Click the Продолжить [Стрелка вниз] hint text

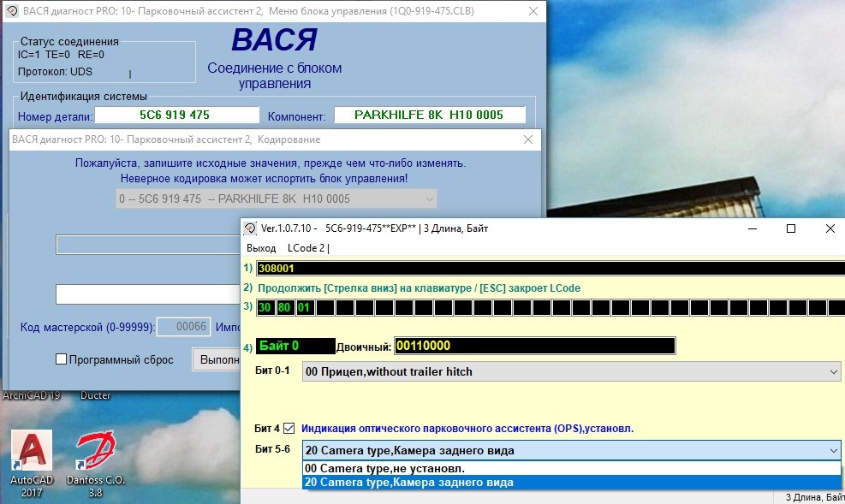(419, 288)
